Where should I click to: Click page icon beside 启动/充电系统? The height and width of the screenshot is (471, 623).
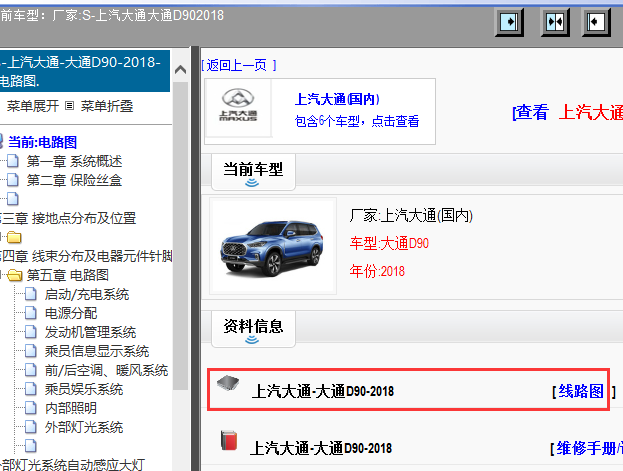pos(31,294)
